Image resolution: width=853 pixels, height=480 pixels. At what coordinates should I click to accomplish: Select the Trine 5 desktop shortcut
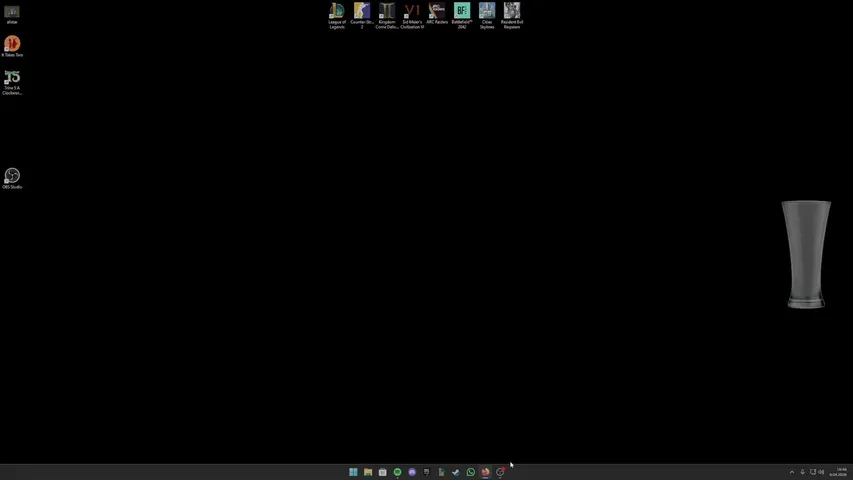(12, 82)
